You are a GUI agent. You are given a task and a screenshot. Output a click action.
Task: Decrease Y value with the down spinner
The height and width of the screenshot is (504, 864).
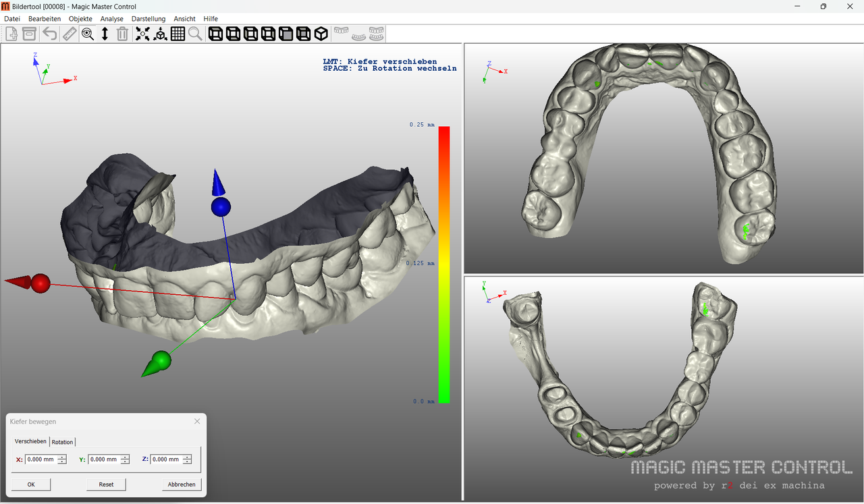click(x=125, y=462)
